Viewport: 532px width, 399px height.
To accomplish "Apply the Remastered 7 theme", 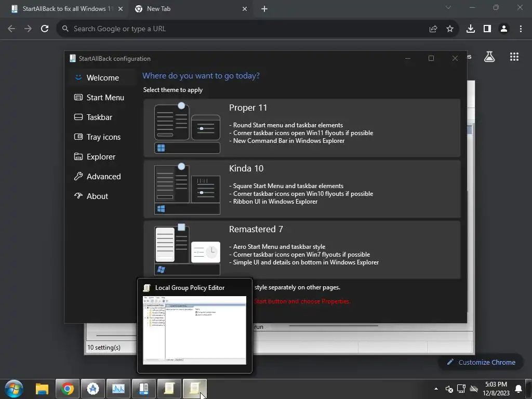I will pyautogui.click(x=302, y=249).
